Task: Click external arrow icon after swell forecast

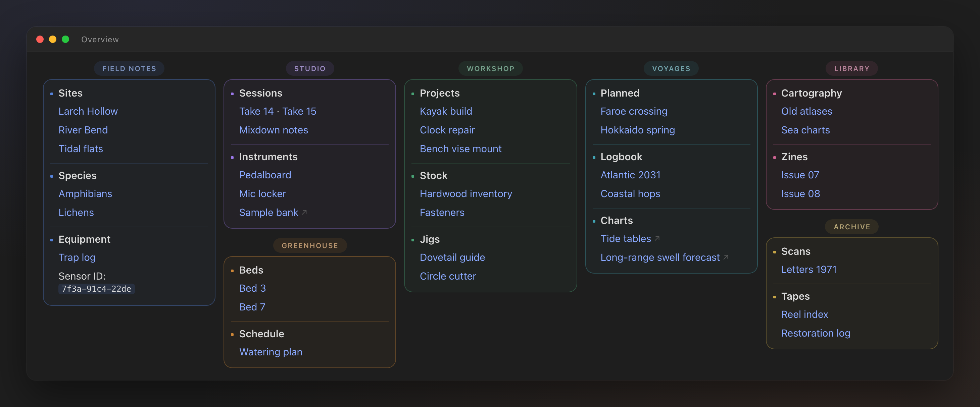Action: click(x=726, y=257)
